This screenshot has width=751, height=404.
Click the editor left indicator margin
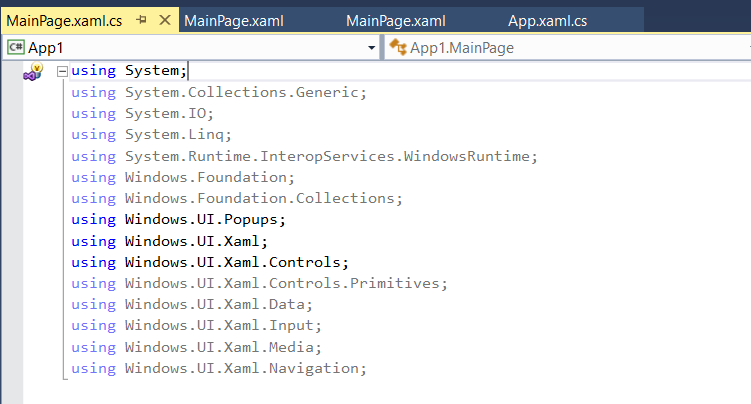click(11, 232)
